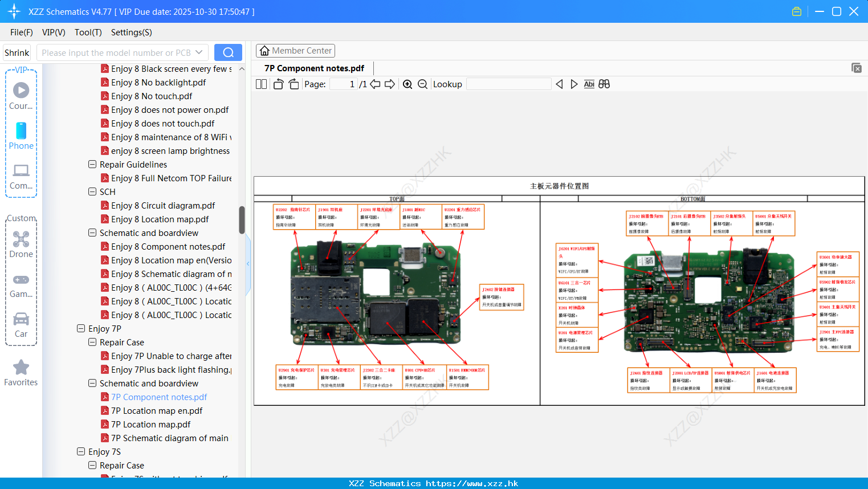Go to previous page arrow
The height and width of the screenshot is (489, 868).
pyautogui.click(x=375, y=84)
